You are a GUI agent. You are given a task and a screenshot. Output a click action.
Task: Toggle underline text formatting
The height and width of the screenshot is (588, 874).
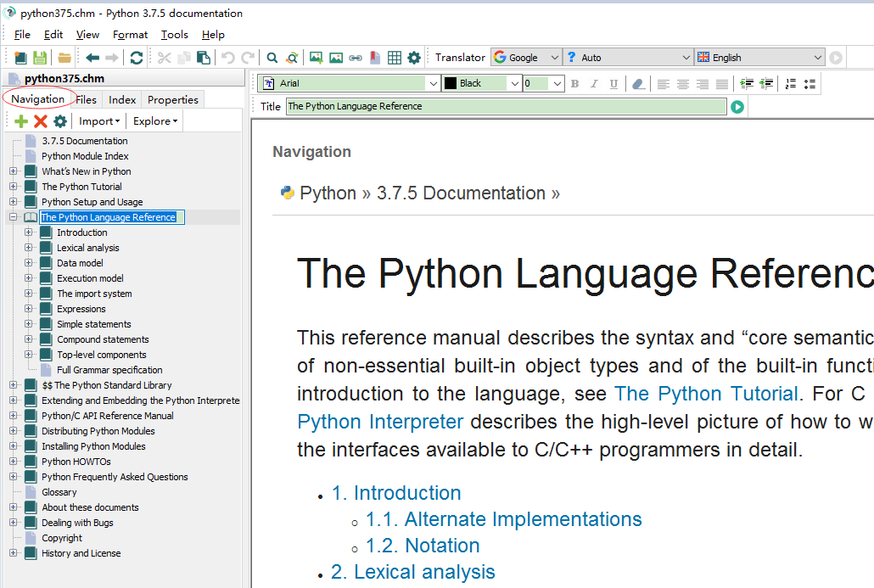coord(612,83)
